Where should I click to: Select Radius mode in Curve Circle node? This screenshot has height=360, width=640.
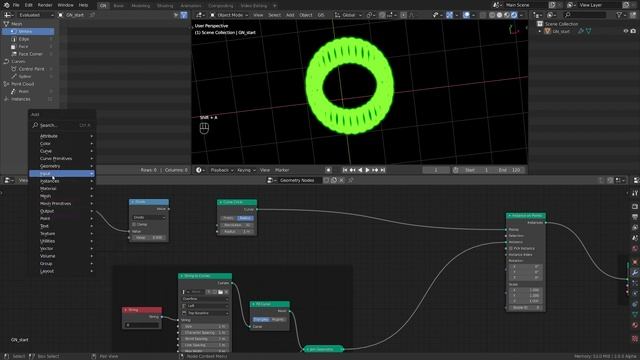[245, 218]
